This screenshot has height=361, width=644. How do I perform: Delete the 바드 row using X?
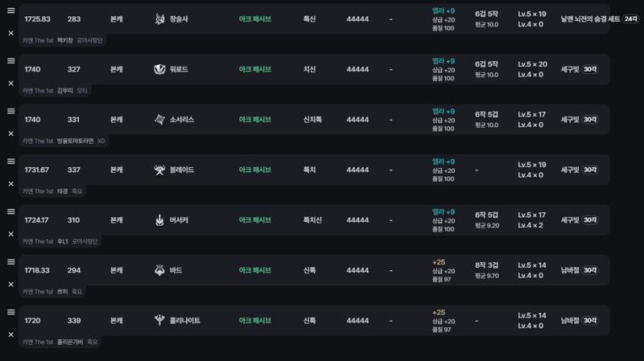11,285
